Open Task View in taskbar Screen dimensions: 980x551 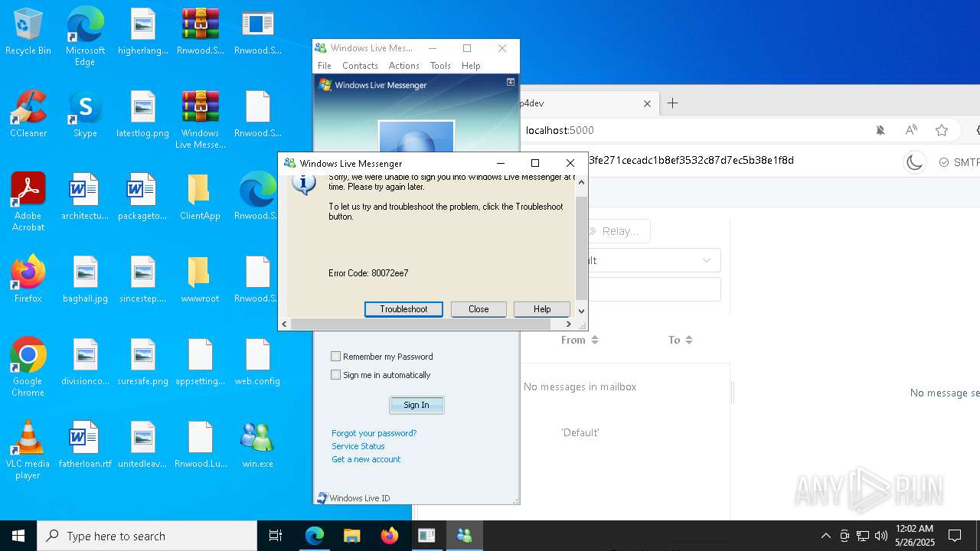click(276, 536)
